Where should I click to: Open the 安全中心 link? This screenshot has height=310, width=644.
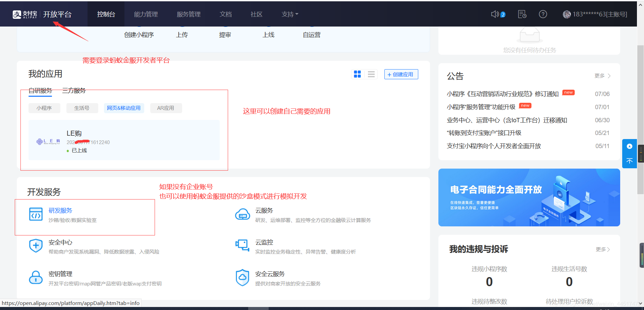pyautogui.click(x=60, y=242)
